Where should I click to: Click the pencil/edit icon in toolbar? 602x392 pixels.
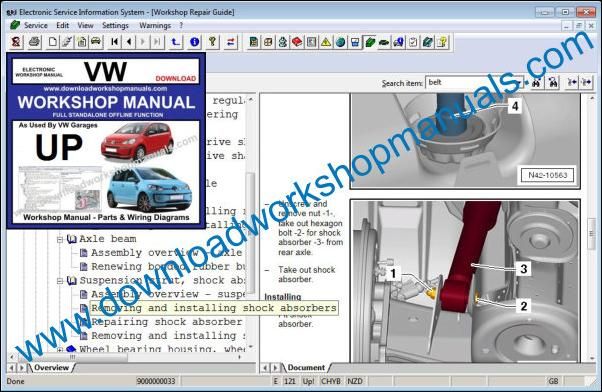point(67,42)
